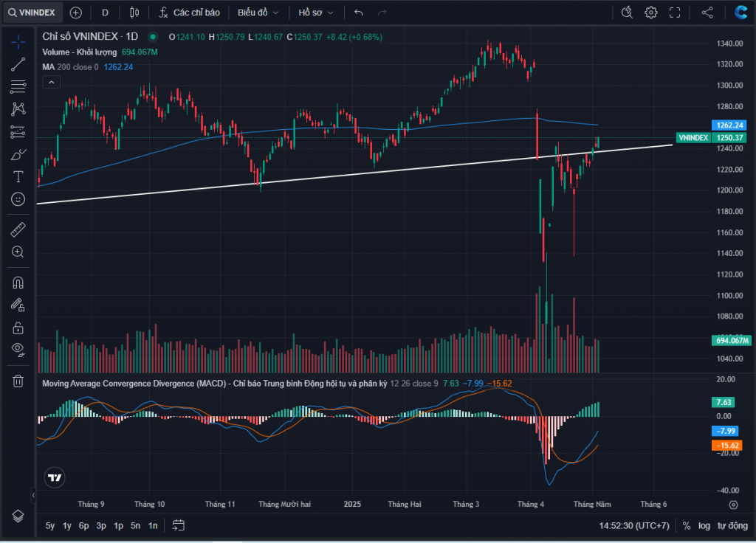Click the 694.067M volume label
Image resolution: width=756 pixels, height=543 pixels.
click(x=732, y=341)
